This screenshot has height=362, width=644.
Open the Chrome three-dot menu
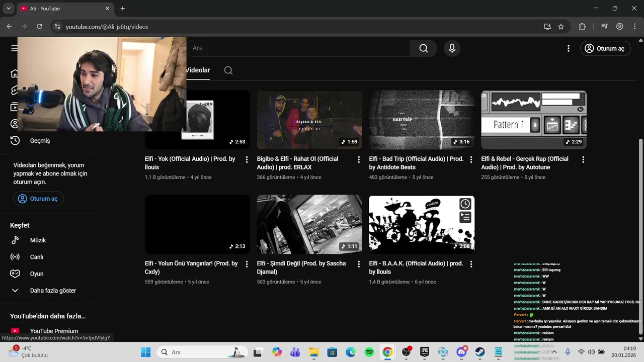(634, 27)
